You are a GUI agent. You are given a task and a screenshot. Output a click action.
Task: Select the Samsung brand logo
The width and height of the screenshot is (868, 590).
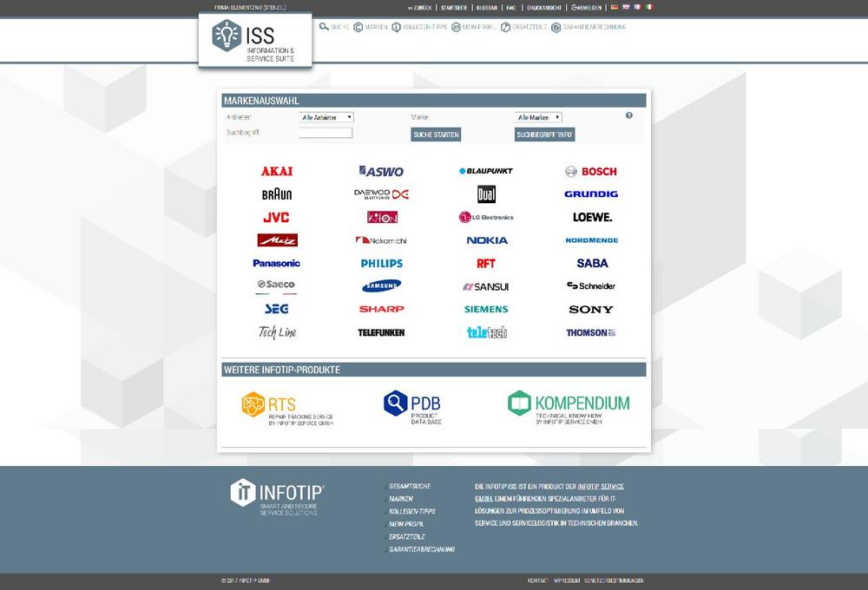[x=381, y=286]
